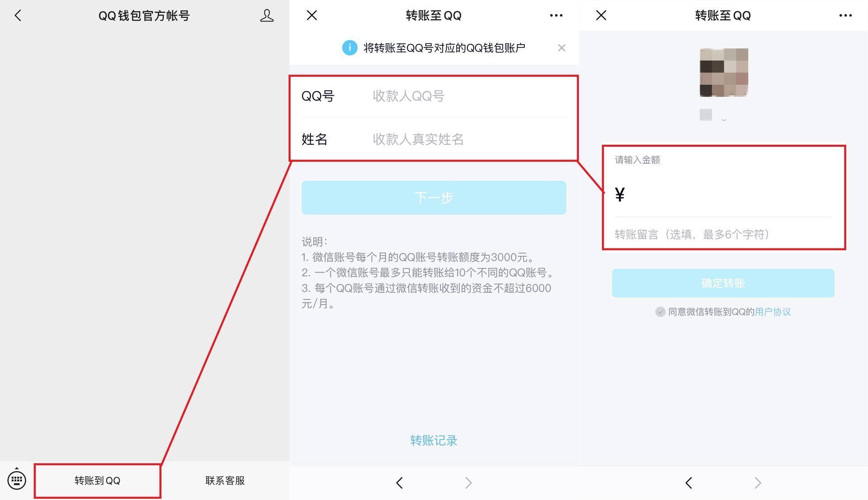Open 转账记录 link
This screenshot has height=500, width=868.
coord(434,440)
